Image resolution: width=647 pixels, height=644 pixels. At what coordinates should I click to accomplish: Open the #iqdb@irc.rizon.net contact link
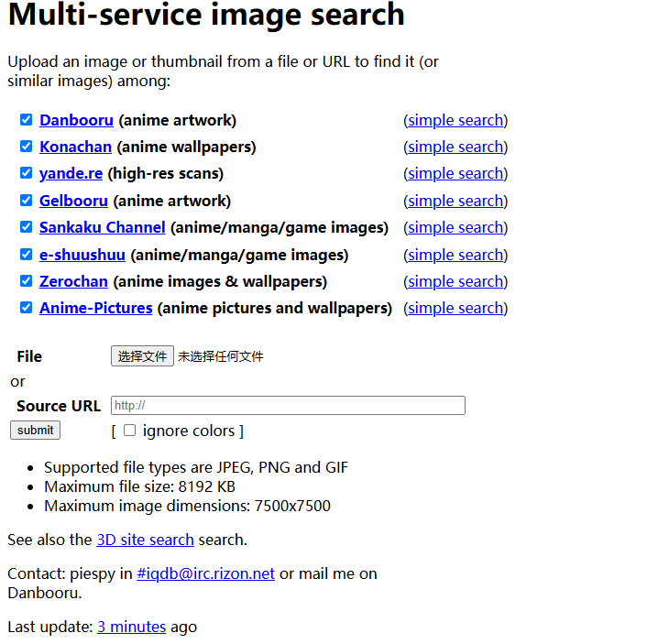coord(205,573)
